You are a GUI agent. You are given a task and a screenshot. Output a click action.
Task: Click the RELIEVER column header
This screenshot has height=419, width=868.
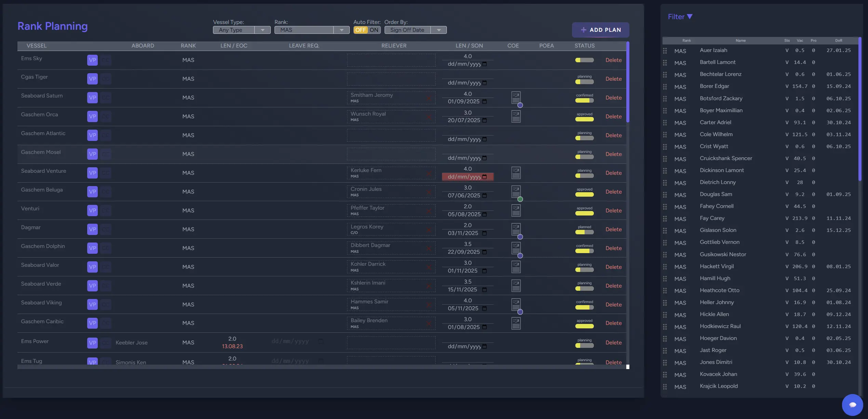click(x=393, y=46)
